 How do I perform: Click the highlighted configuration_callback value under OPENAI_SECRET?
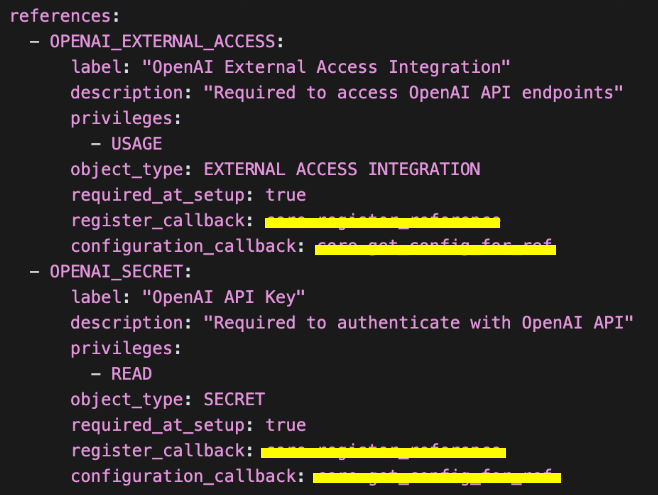pos(436,476)
